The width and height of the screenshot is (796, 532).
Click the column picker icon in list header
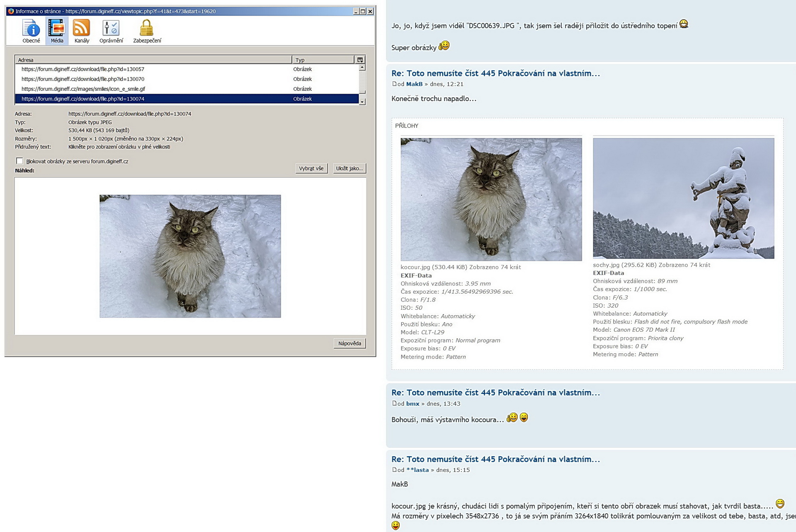coord(360,60)
